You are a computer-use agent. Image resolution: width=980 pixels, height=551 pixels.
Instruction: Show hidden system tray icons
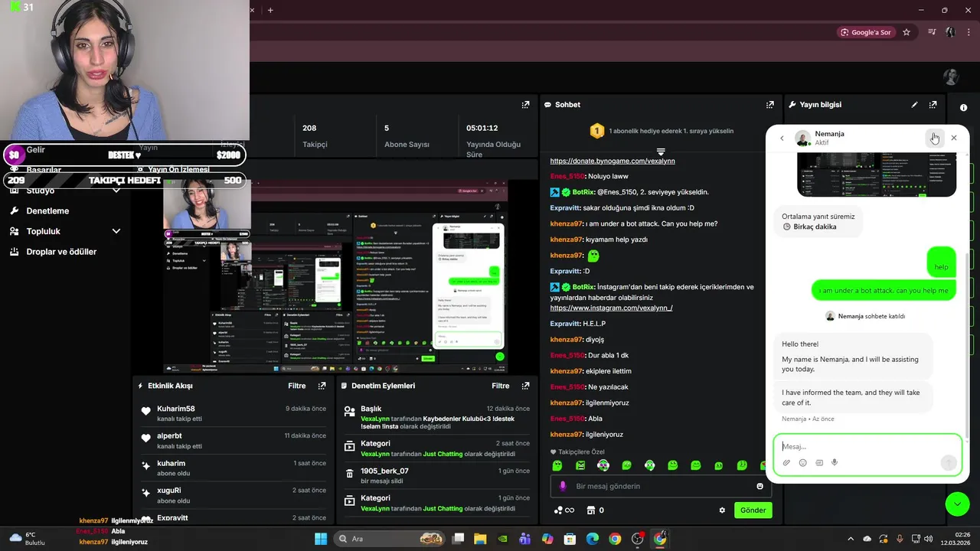click(x=851, y=539)
